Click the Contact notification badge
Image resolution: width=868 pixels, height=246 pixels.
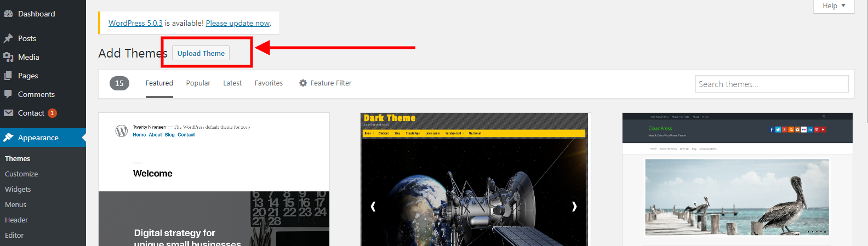(52, 113)
